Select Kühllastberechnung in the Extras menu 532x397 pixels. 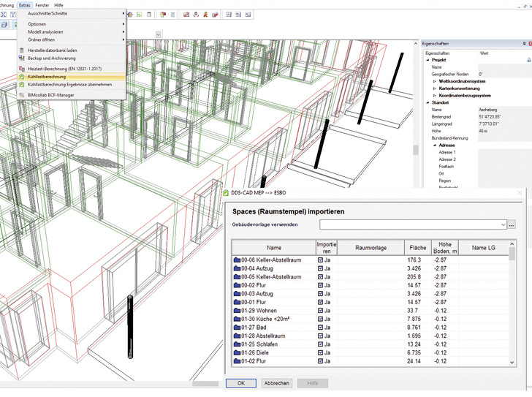click(47, 76)
